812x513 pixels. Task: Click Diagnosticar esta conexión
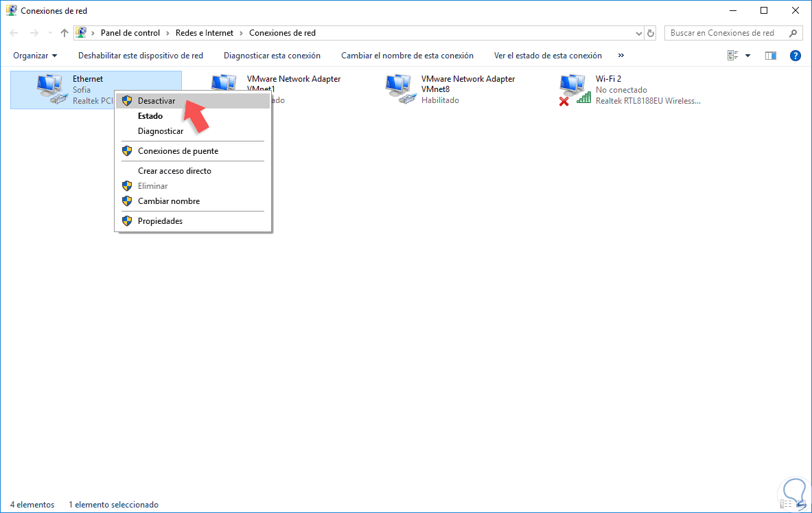click(x=272, y=56)
